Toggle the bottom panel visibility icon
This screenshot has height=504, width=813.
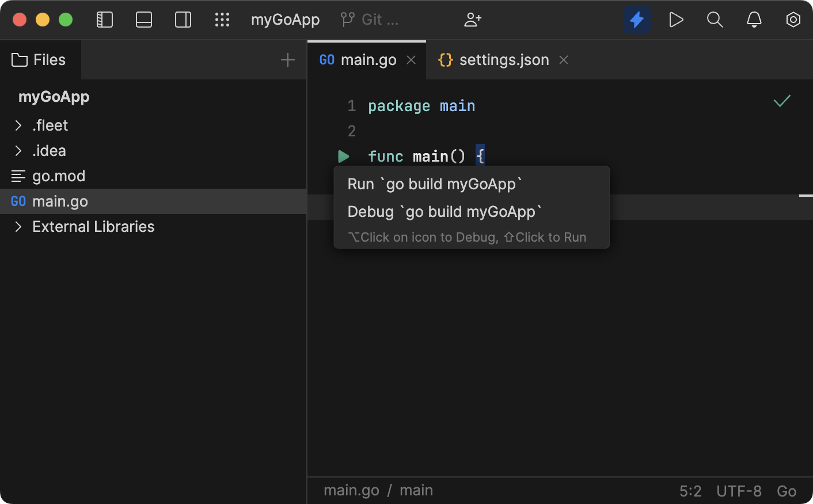143,19
